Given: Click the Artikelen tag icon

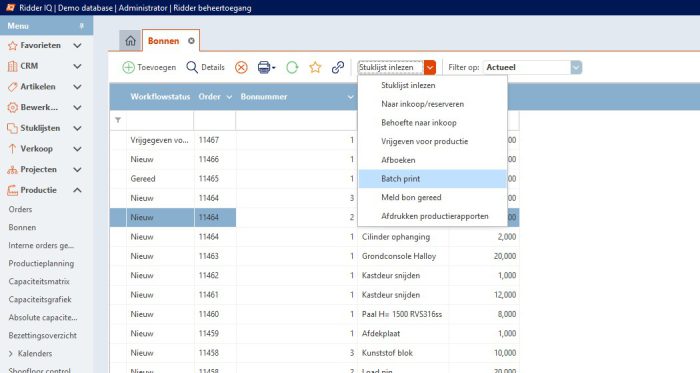Looking at the screenshot, I should click(x=12, y=87).
